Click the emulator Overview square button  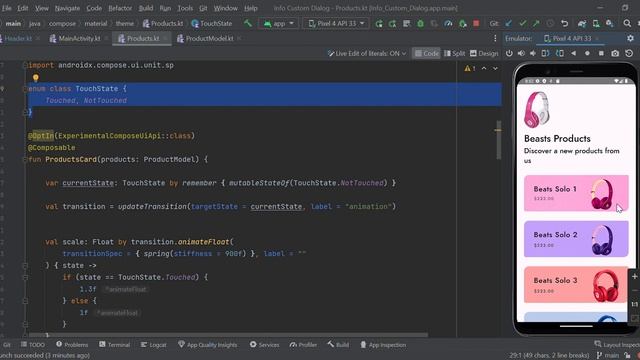[x=601, y=53]
